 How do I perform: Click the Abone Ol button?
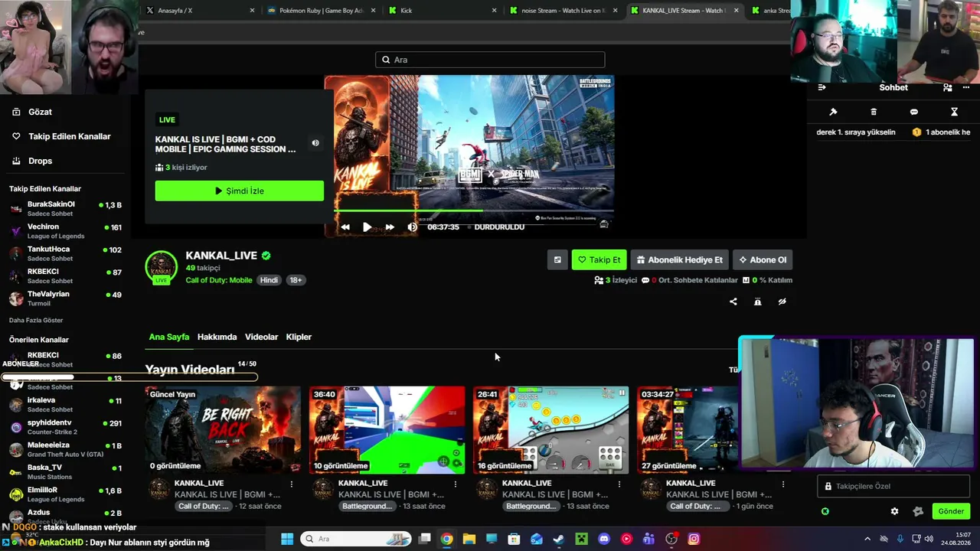(x=763, y=260)
